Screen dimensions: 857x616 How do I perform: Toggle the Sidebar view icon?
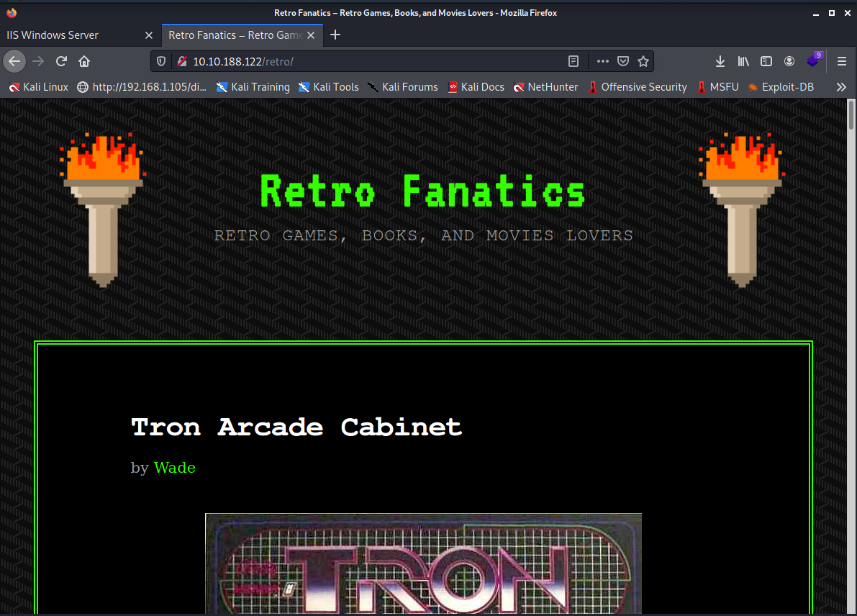pyautogui.click(x=766, y=61)
